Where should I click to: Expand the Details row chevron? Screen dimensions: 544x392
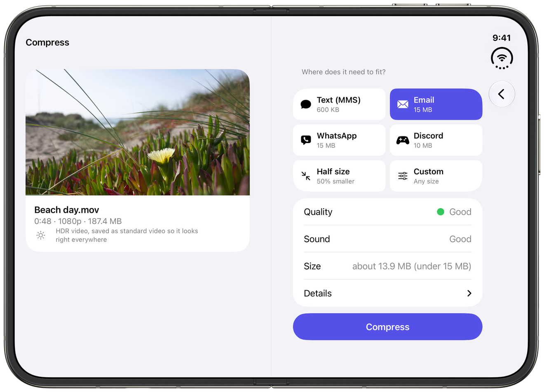469,293
